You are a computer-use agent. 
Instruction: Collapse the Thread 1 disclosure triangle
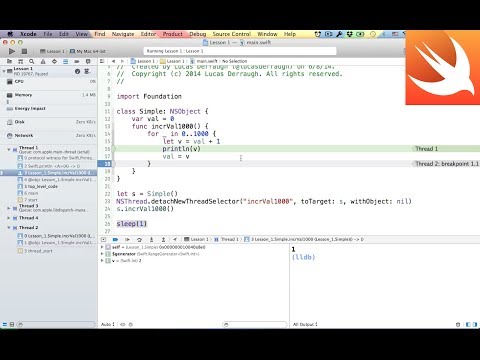tap(9, 150)
